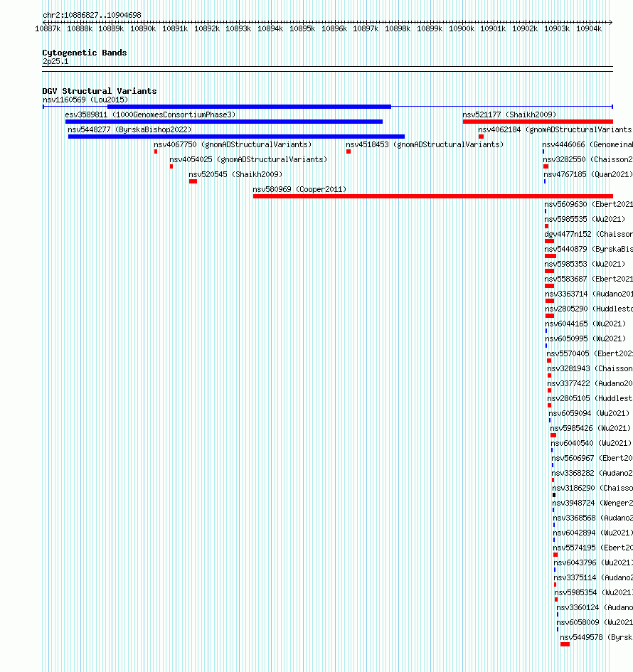Click the nsv6043796 (Wu2021) label
633x672 pixels.
tap(593, 562)
